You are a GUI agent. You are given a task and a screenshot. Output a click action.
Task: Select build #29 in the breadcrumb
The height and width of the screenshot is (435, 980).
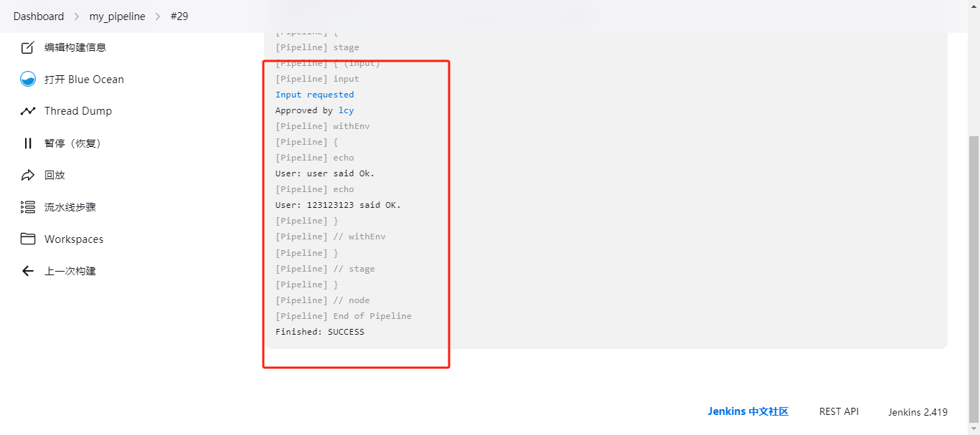coord(179,16)
